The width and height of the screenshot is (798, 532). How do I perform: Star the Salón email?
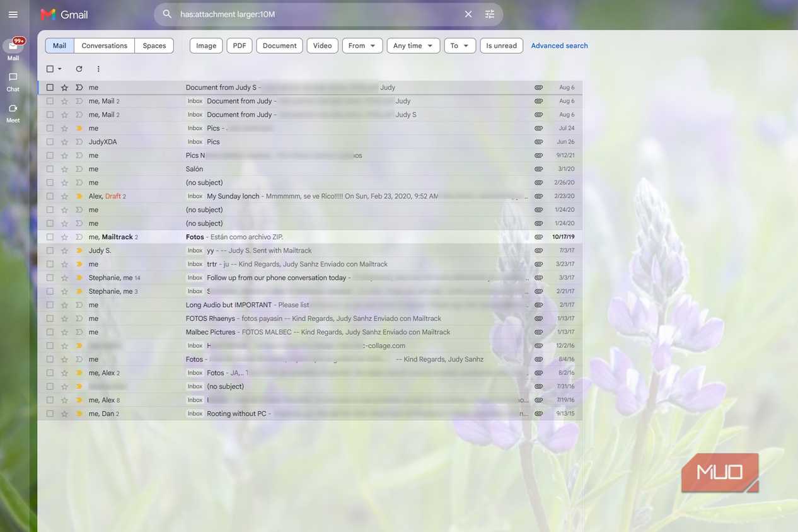[x=64, y=169]
